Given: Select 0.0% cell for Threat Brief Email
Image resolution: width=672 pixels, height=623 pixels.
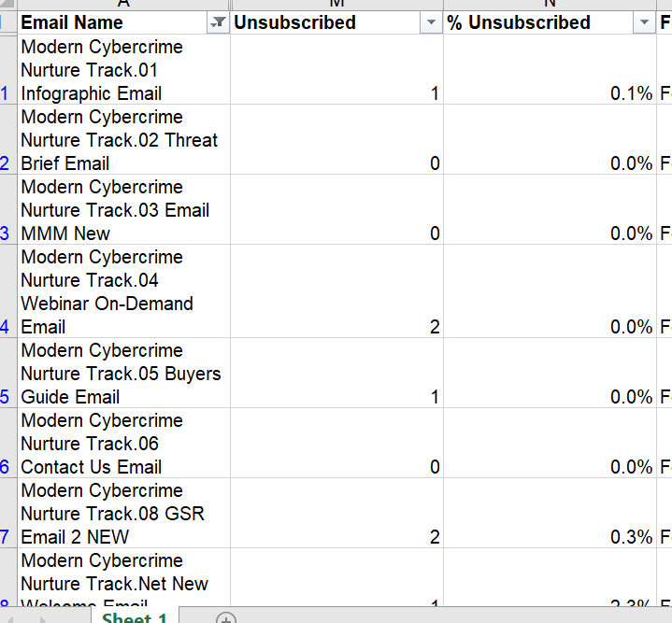Looking at the screenshot, I should click(550, 139).
